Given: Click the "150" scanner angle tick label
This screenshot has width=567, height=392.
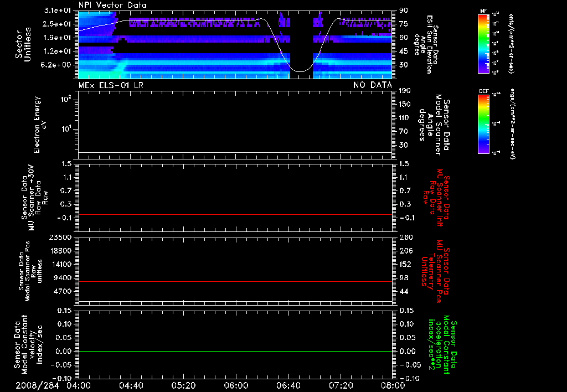Looking at the screenshot, I should (x=405, y=105).
